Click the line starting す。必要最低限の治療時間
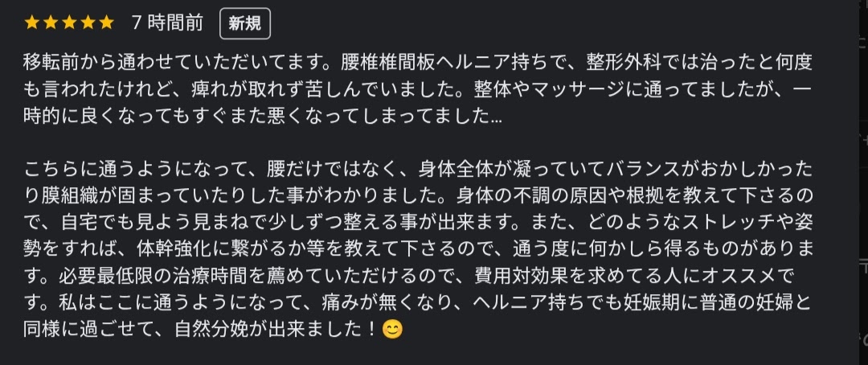868x365 pixels. click(x=409, y=276)
